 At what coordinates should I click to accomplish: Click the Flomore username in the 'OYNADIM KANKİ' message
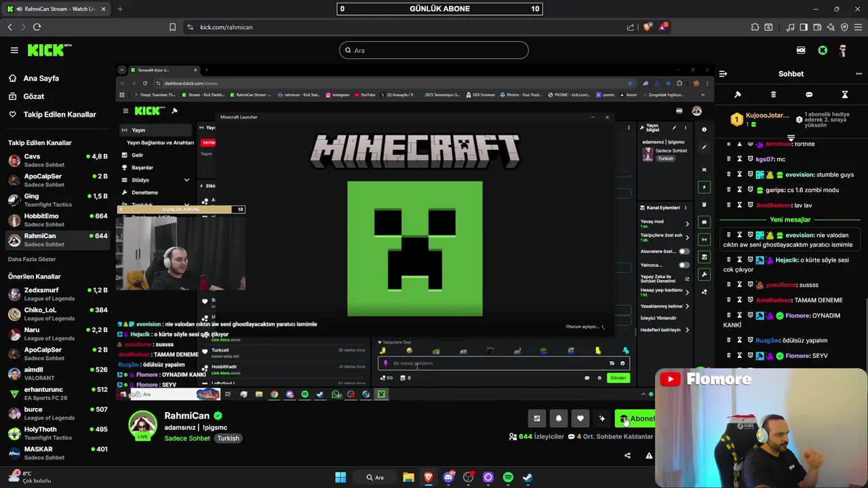tap(797, 316)
